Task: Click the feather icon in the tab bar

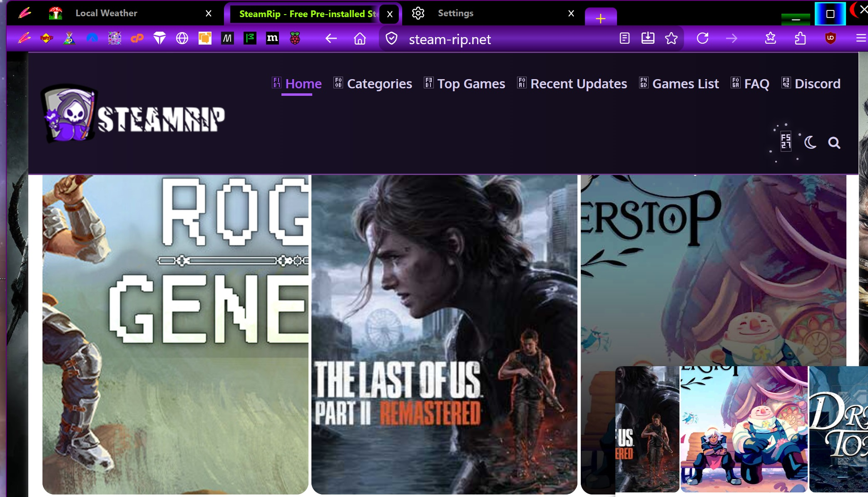Action: [25, 13]
